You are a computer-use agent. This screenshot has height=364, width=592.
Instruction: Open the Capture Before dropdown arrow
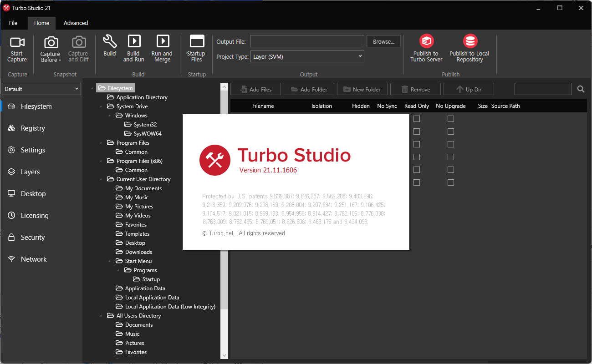(60, 61)
